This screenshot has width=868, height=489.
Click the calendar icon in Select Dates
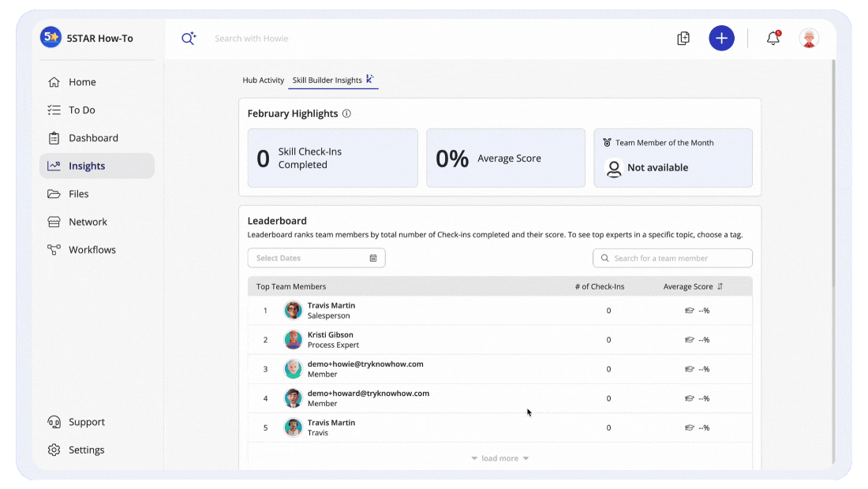(x=373, y=259)
